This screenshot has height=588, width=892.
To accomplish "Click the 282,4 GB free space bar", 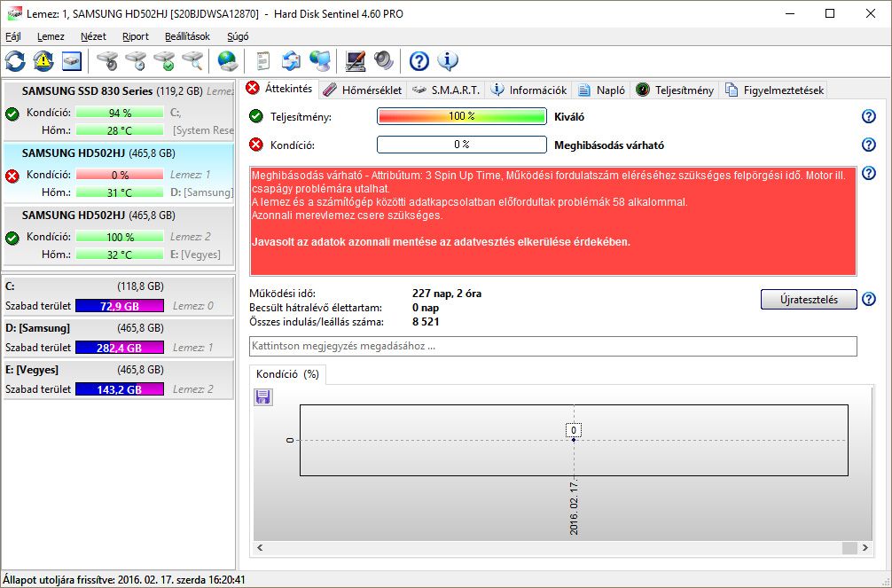I will 120,348.
